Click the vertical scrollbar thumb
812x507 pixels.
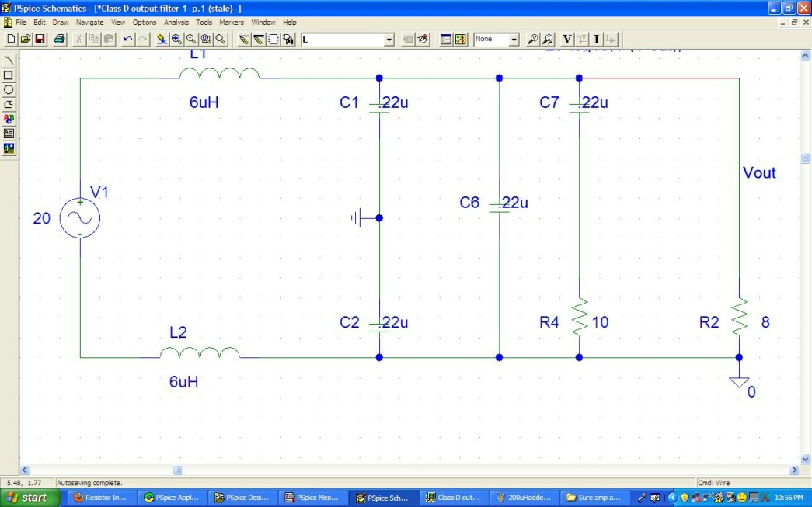pyautogui.click(x=805, y=158)
